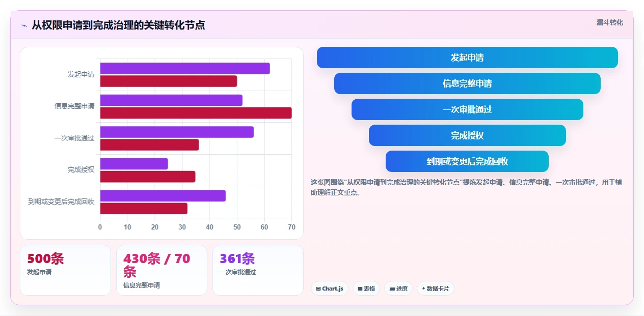
Task: Click the purple bar for 发起申请
Action: coord(185,68)
